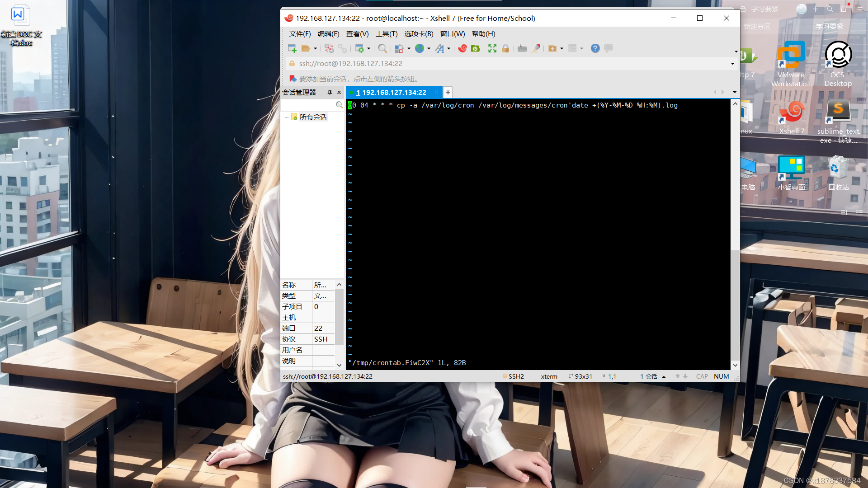Expand the font A dropdown arrow
The image size is (868, 488).
449,49
